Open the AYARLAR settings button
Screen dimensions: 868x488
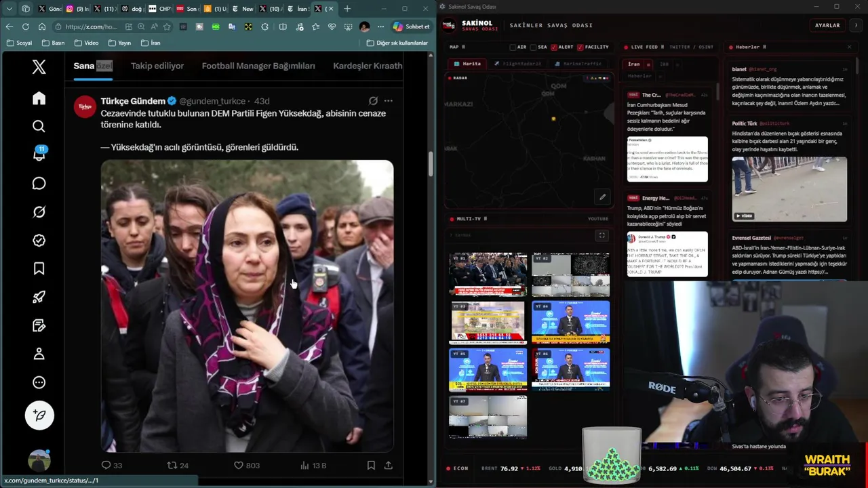tap(827, 25)
